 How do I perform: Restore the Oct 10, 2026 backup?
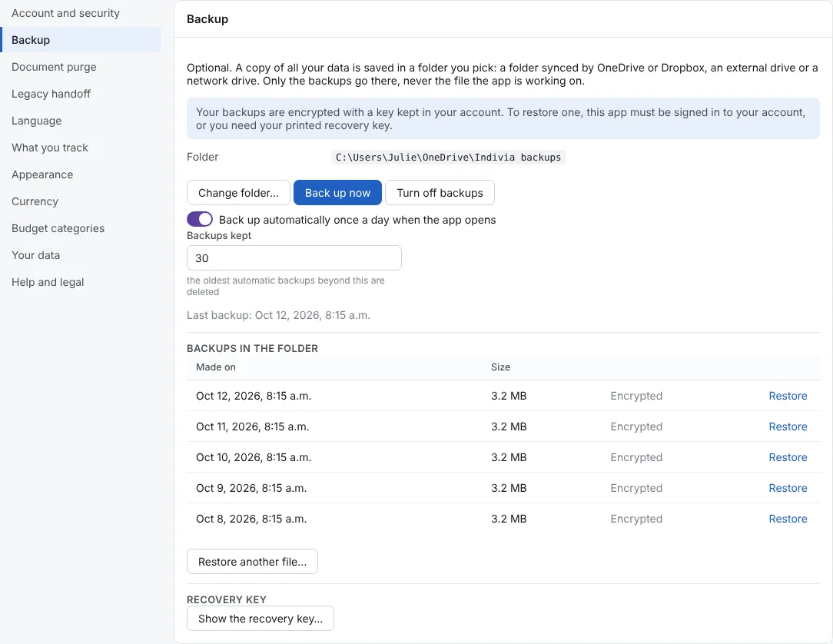pos(788,457)
